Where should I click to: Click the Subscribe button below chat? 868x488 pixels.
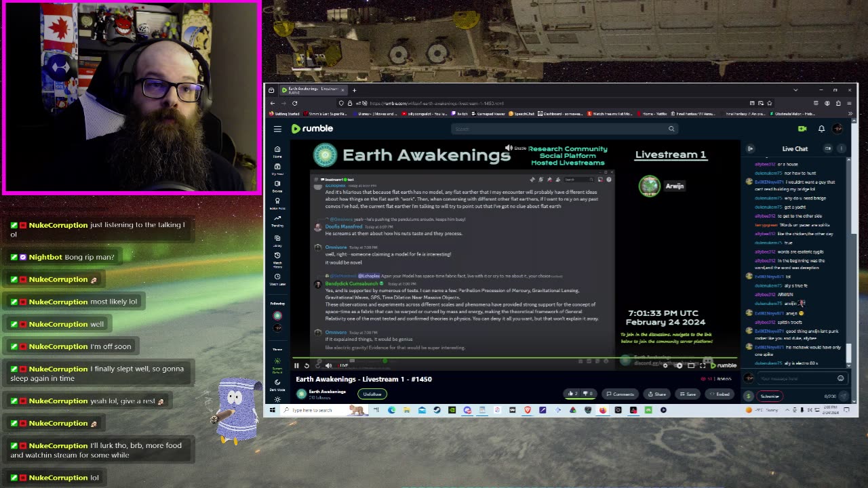(x=769, y=396)
